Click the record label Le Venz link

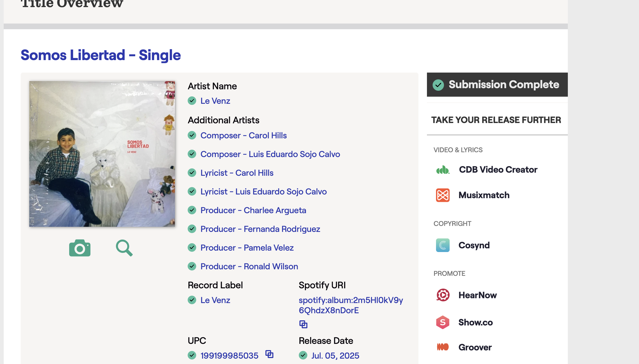(215, 300)
